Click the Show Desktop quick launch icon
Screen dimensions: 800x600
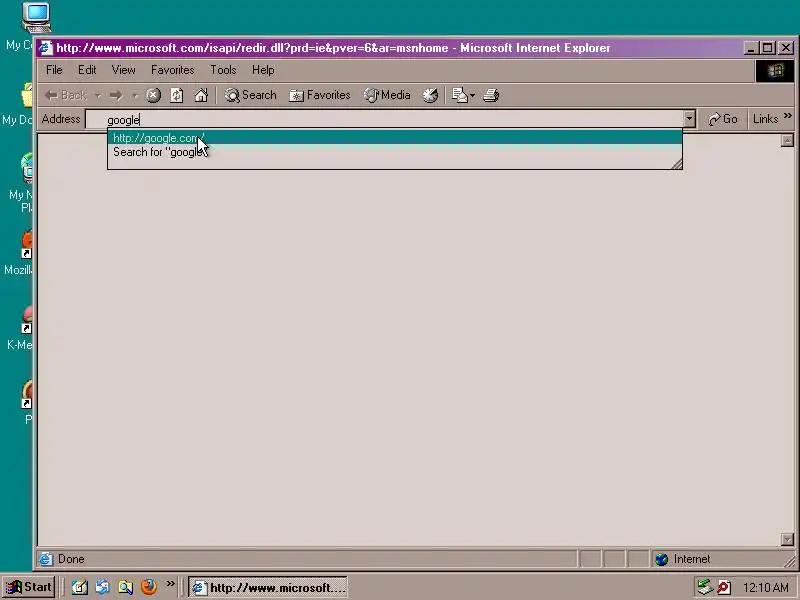(79, 587)
